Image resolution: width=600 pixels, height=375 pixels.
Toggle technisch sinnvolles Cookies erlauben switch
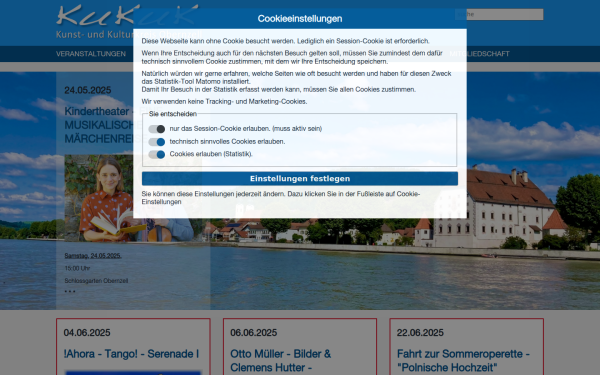pos(157,142)
